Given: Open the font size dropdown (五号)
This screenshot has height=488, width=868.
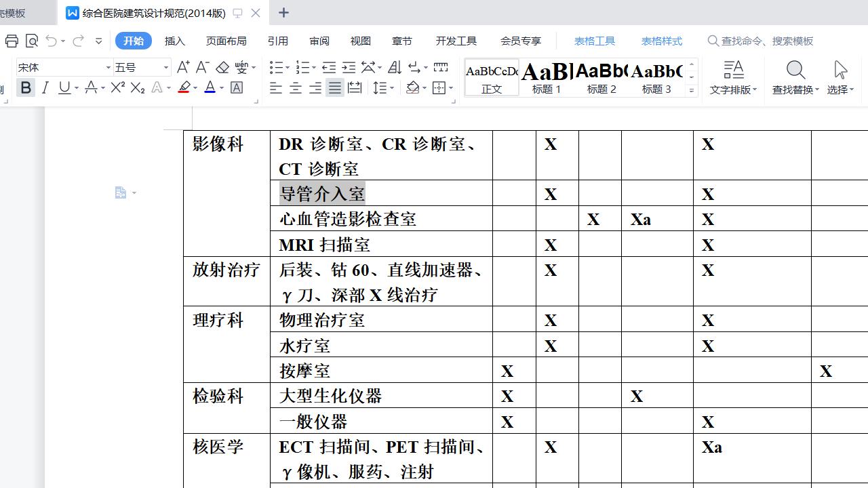Looking at the screenshot, I should click(x=166, y=68).
